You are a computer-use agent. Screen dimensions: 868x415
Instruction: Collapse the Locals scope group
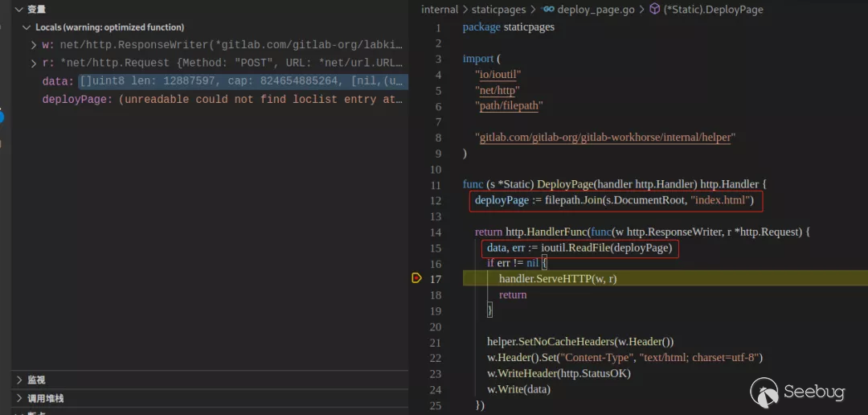(27, 27)
